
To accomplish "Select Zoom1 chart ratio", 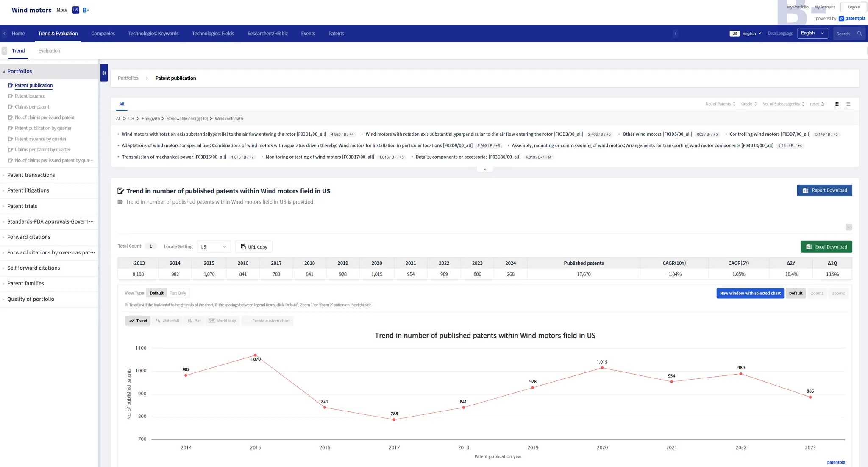I will click(x=817, y=293).
